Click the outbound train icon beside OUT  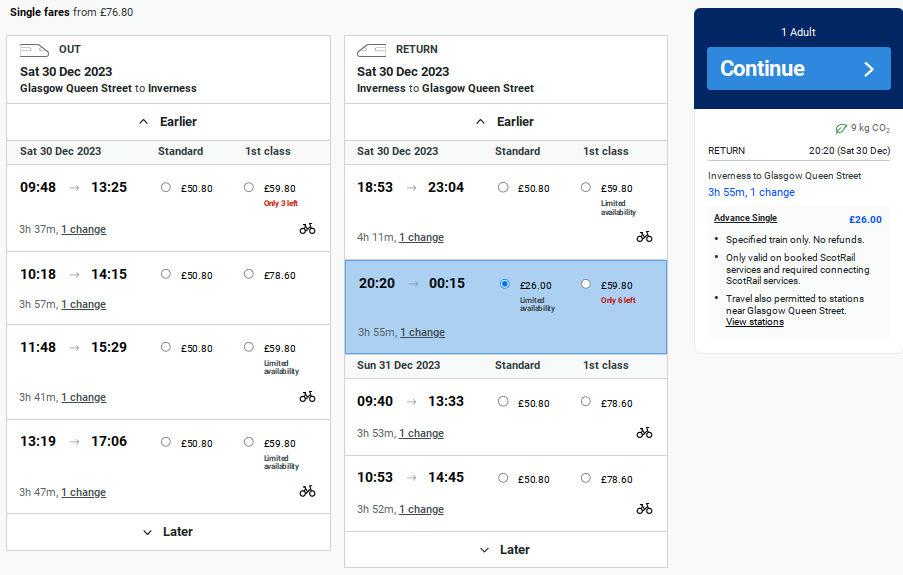tap(35, 50)
